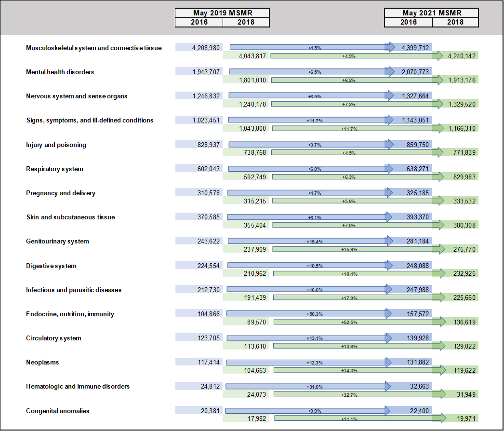Image resolution: width=504 pixels, height=431 pixels.
Task: Click the value 247,988
Action: (418, 290)
